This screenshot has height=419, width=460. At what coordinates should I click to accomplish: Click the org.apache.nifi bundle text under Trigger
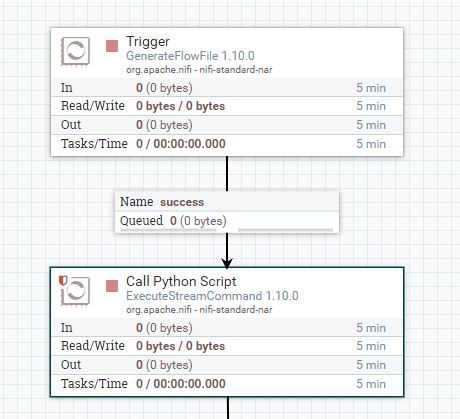[199, 70]
